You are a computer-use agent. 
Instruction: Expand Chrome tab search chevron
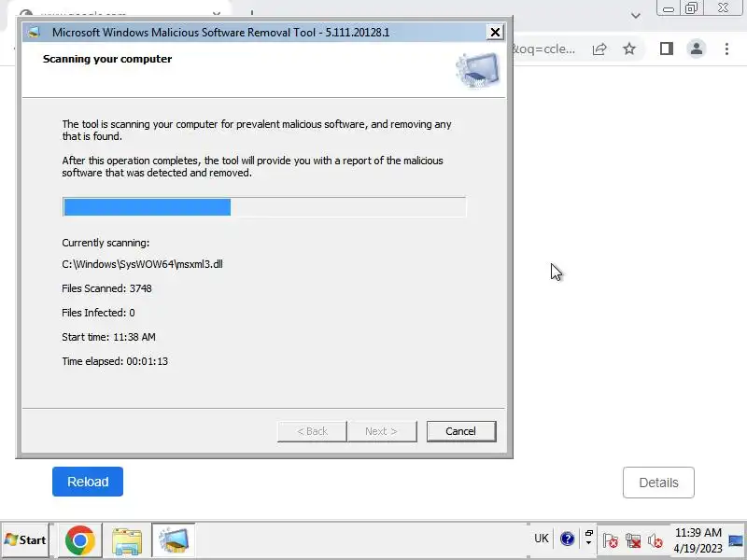coord(636,16)
